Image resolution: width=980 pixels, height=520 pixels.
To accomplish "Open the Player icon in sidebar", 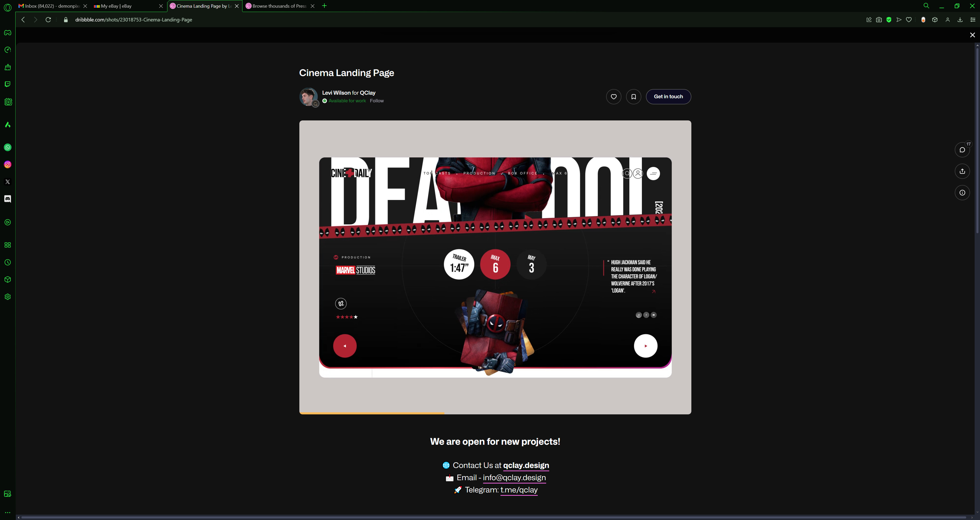I will coord(8,222).
